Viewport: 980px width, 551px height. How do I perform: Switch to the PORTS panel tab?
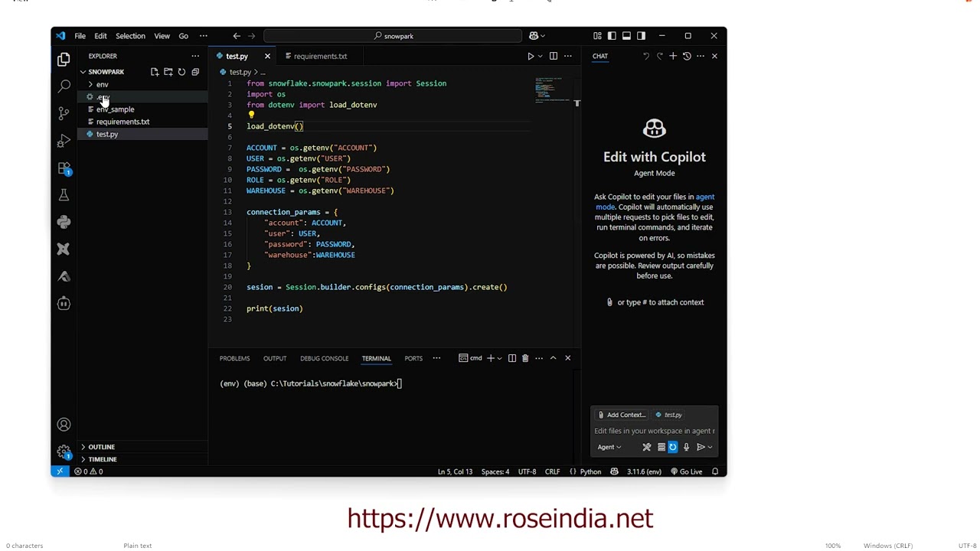click(x=413, y=358)
